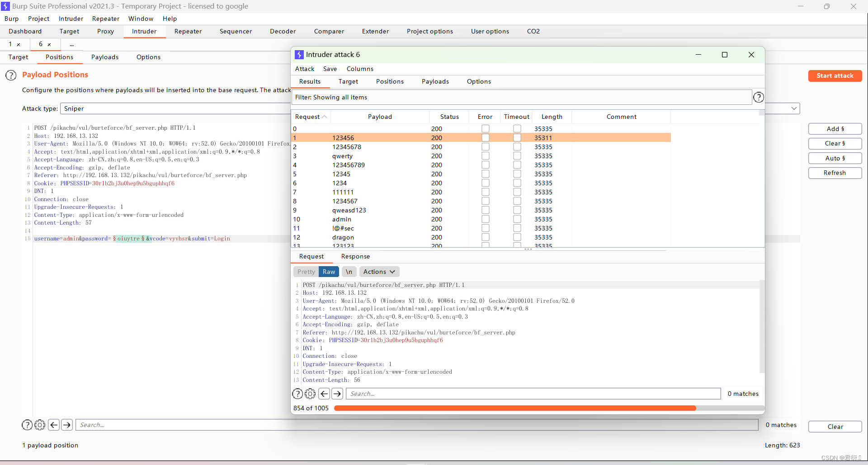Tick the Error checkbox for request 0

click(x=486, y=129)
